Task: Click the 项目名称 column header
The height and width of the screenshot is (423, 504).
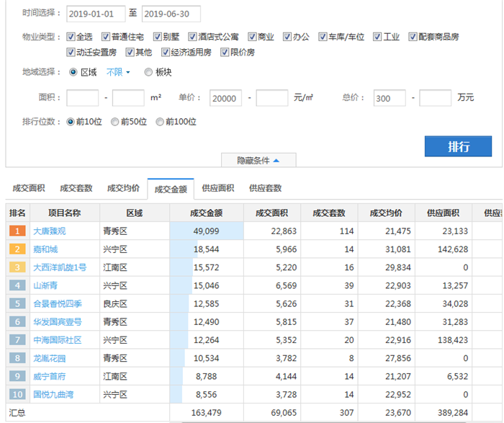Action: click(x=65, y=213)
